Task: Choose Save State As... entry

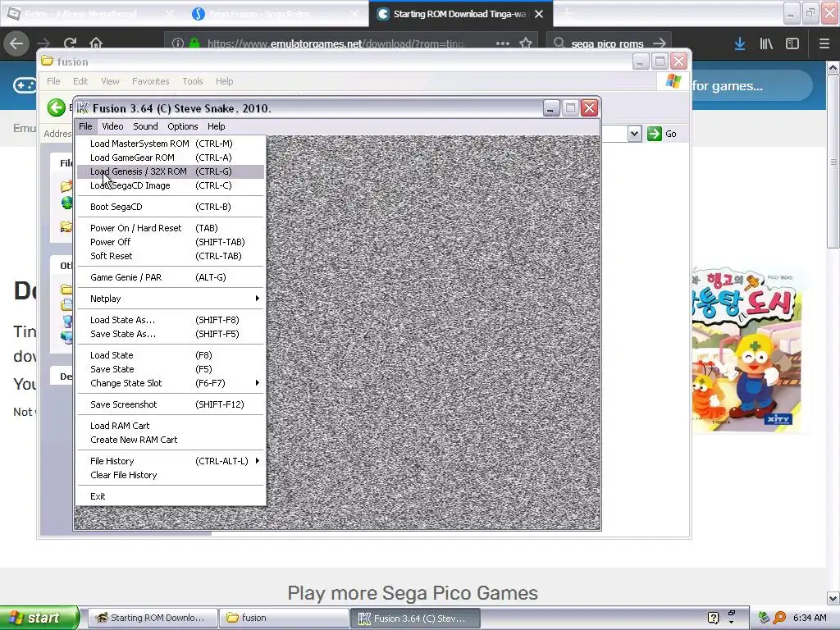Action: (x=171, y=334)
